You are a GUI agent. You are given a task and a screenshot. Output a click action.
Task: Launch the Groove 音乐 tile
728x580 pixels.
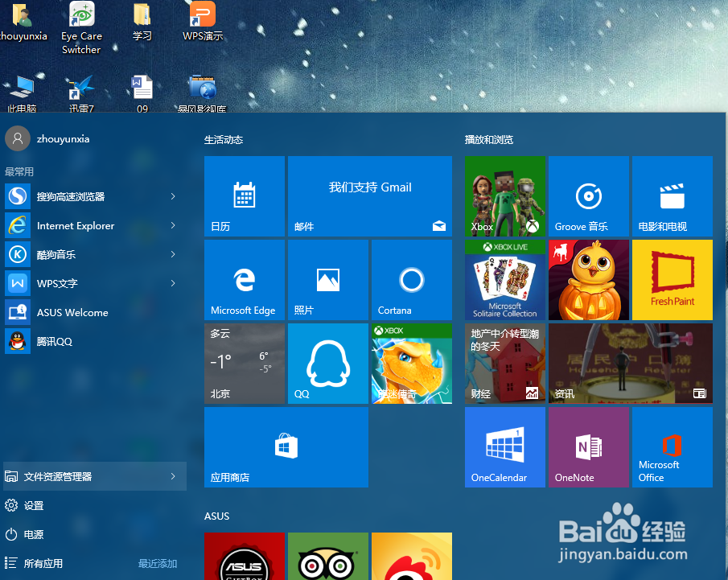pos(588,196)
